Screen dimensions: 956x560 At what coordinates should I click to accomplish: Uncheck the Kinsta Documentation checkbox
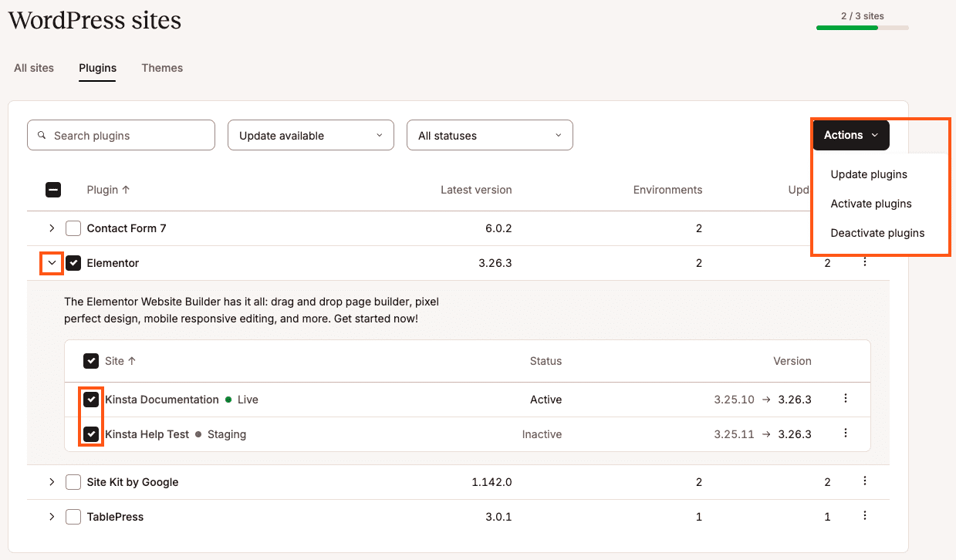coord(91,400)
